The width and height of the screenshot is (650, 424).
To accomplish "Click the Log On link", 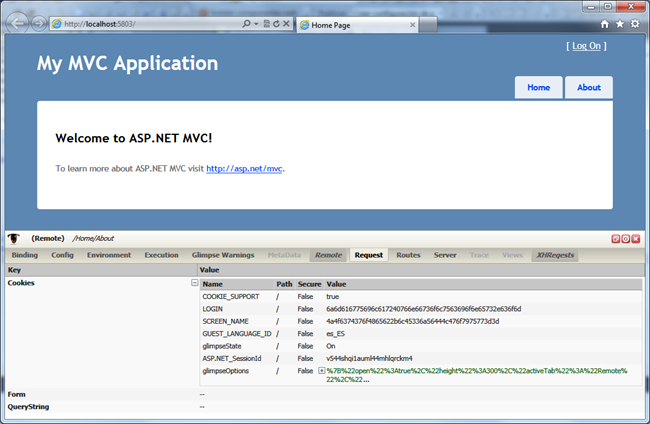I will click(x=585, y=46).
